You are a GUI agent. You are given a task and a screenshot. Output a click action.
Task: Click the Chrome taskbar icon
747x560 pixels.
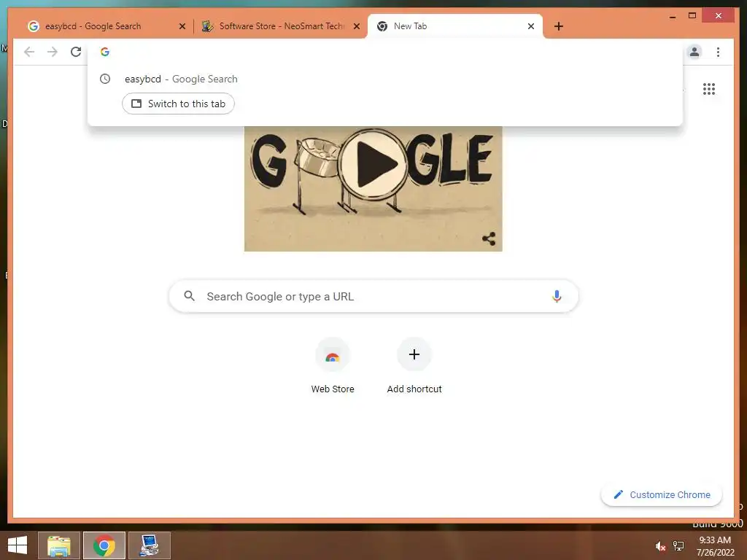click(x=104, y=545)
